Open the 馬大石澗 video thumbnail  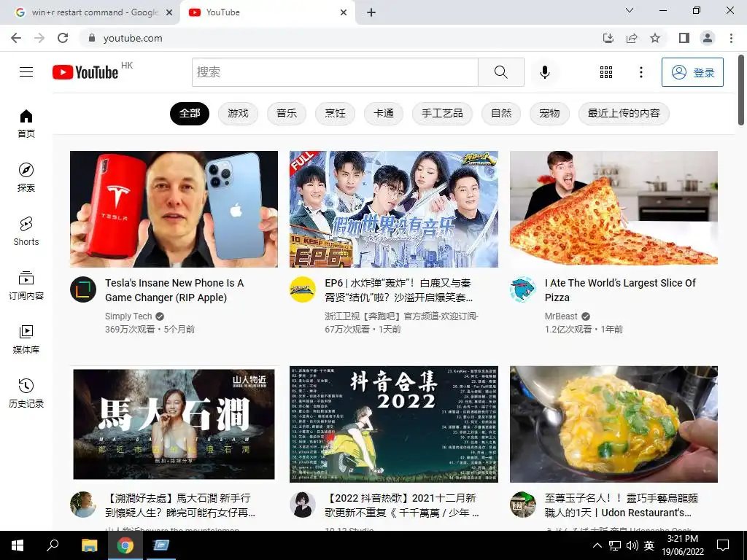pos(174,424)
